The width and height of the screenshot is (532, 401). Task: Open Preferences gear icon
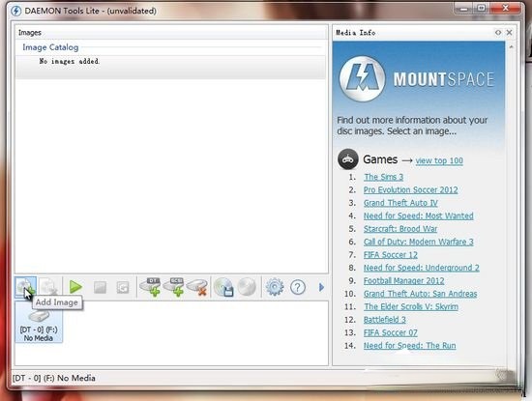tap(275, 287)
